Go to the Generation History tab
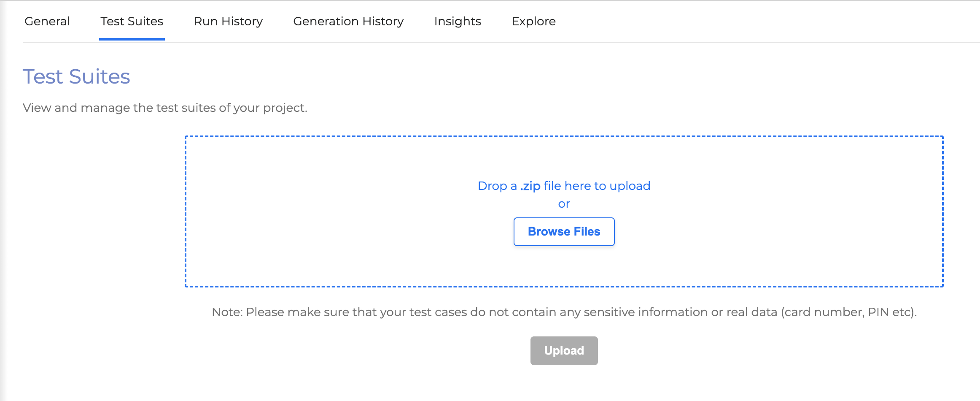This screenshot has width=980, height=401. coord(348,21)
